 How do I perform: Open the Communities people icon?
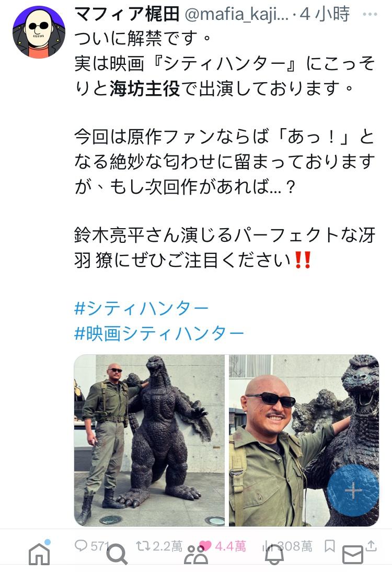point(195,555)
